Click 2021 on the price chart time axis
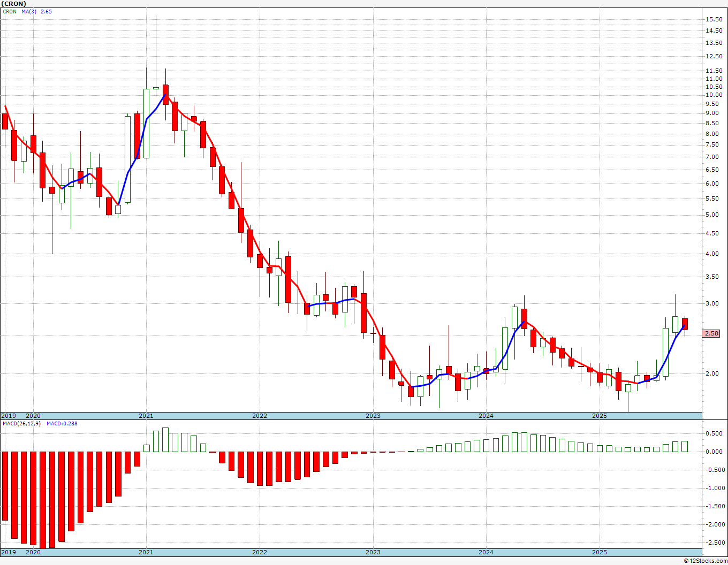Screen dimensions: 728x565 click(x=146, y=416)
